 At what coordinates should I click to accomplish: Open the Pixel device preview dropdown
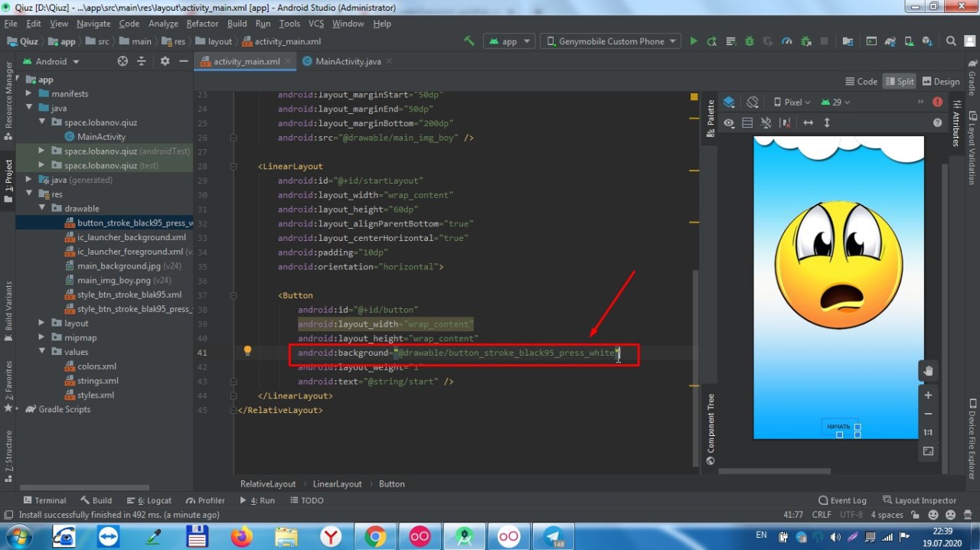[x=792, y=102]
